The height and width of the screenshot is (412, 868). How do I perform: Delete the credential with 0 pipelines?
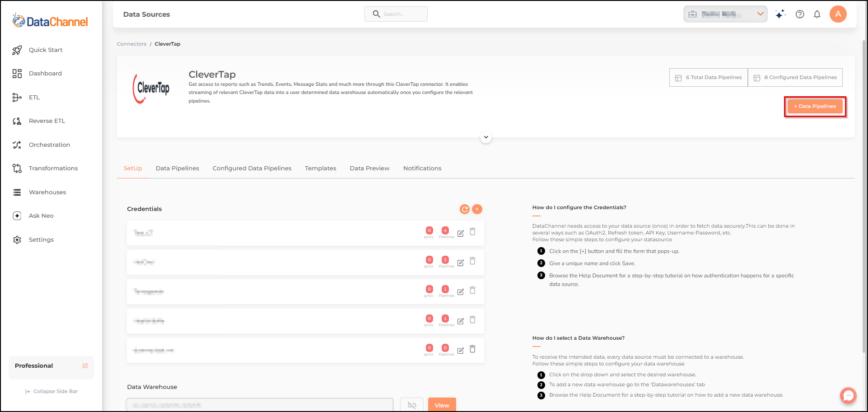(x=472, y=349)
